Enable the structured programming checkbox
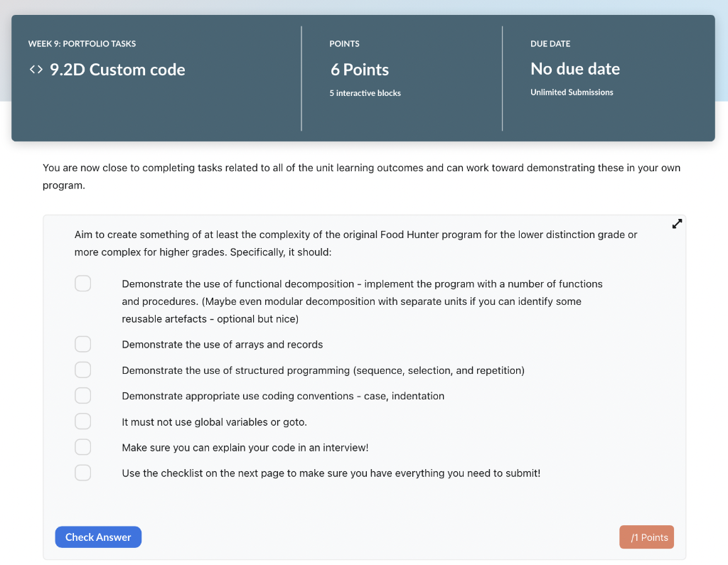The height and width of the screenshot is (565, 728). 83,370
